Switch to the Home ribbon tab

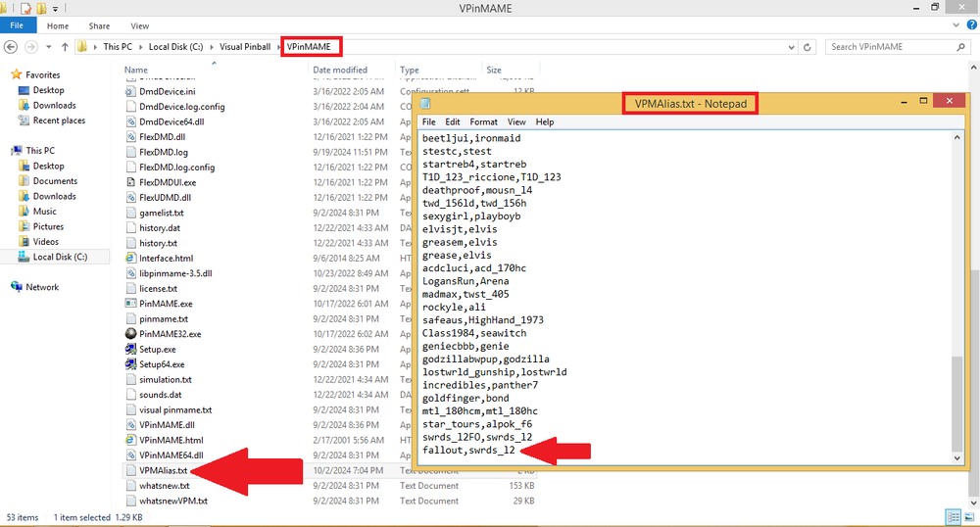[x=58, y=26]
